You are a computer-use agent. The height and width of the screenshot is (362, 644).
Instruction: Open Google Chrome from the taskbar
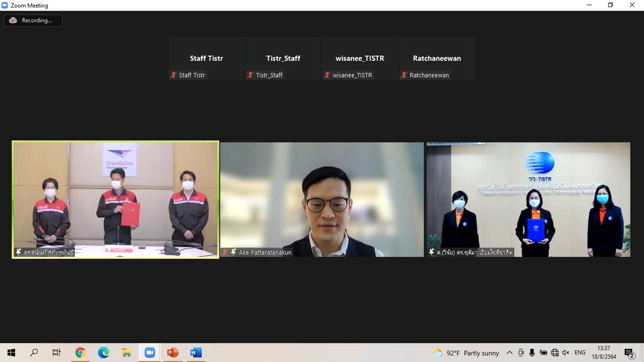(80, 352)
